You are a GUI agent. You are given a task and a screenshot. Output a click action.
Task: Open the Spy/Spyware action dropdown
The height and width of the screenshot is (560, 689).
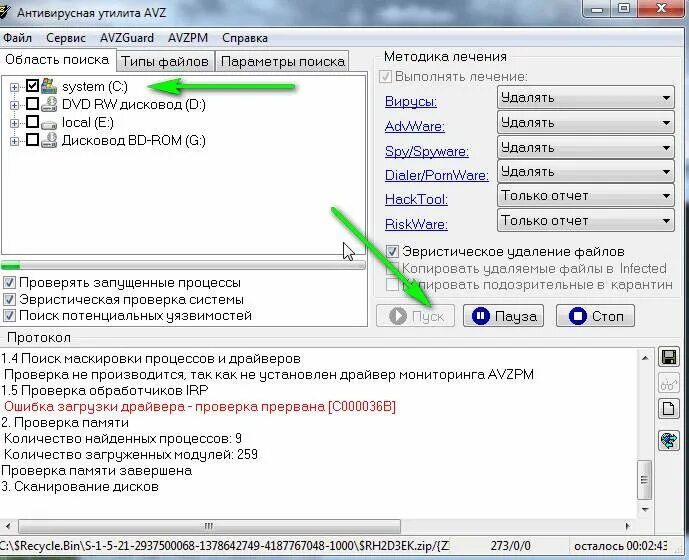tap(586, 148)
